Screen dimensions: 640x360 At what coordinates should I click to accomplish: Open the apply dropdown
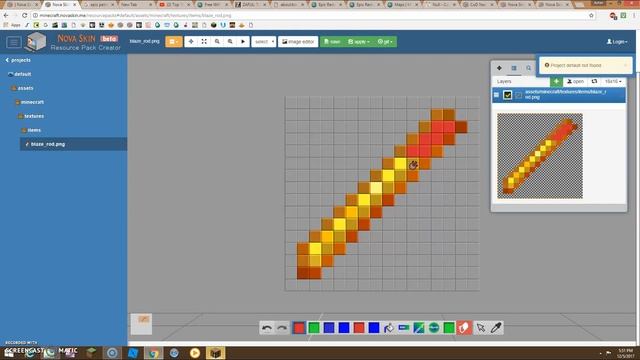(359, 42)
